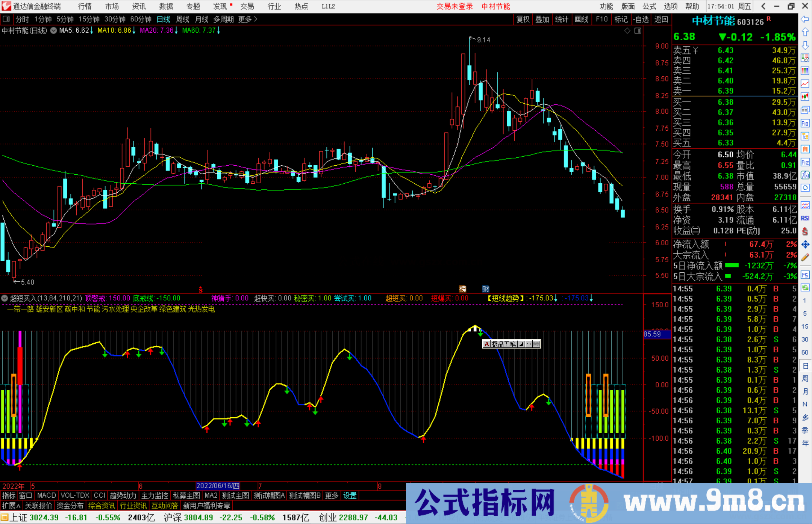Switch sidebar period to 15 minutes
The width and height of the screenshot is (812, 524).
point(805,326)
